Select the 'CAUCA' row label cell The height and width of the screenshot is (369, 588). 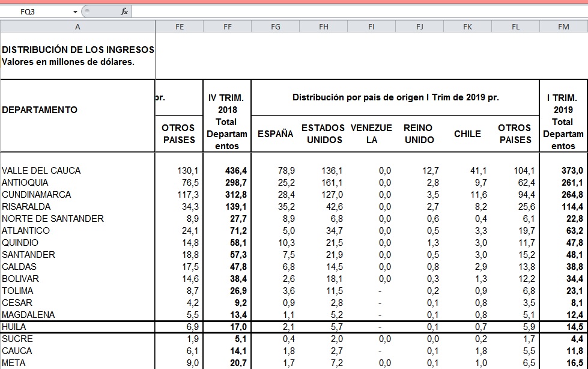[17, 350]
